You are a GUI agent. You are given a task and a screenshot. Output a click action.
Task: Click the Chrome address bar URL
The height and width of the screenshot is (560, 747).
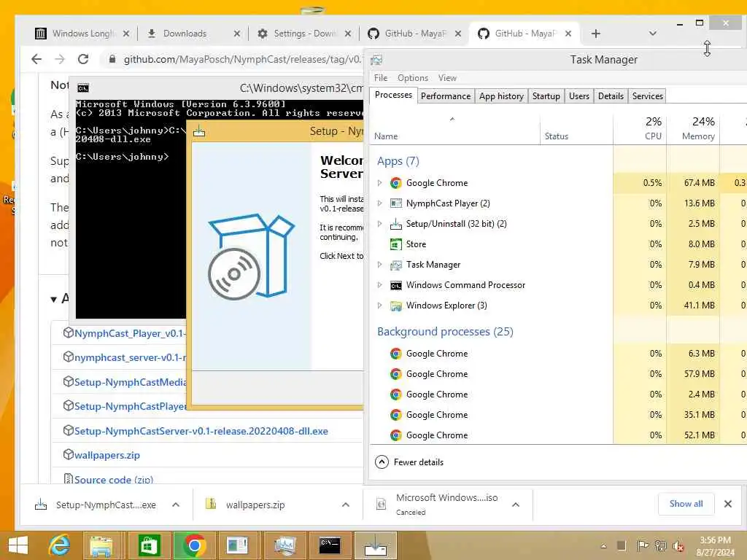[x=242, y=59]
